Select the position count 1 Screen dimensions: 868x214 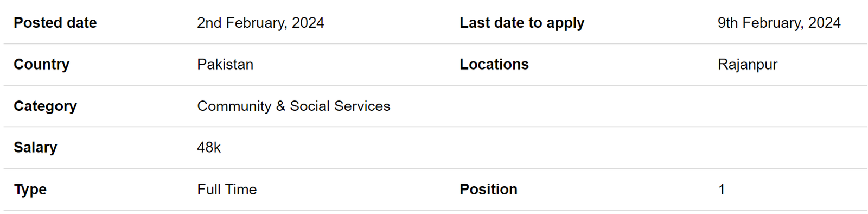(722, 189)
